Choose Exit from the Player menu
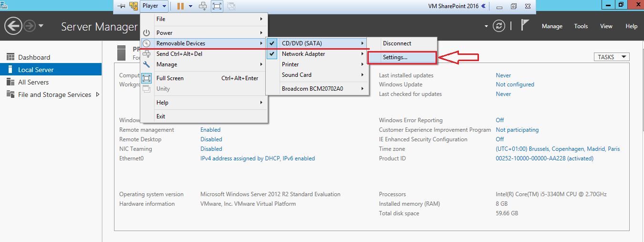The width and height of the screenshot is (644, 242). click(x=204, y=116)
